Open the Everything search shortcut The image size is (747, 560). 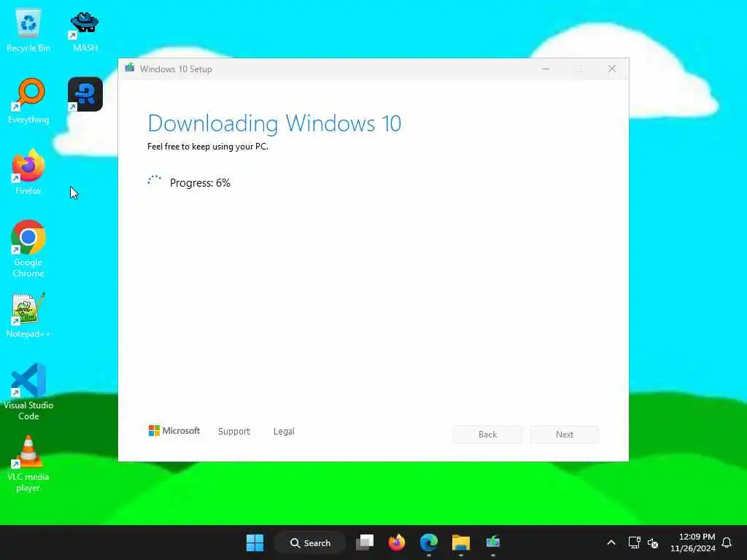pos(28,101)
